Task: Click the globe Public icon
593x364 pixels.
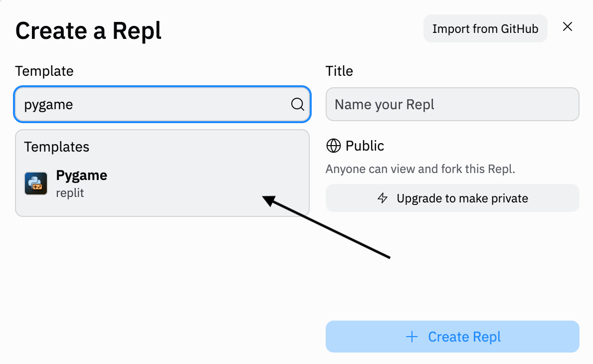Action: pos(333,146)
